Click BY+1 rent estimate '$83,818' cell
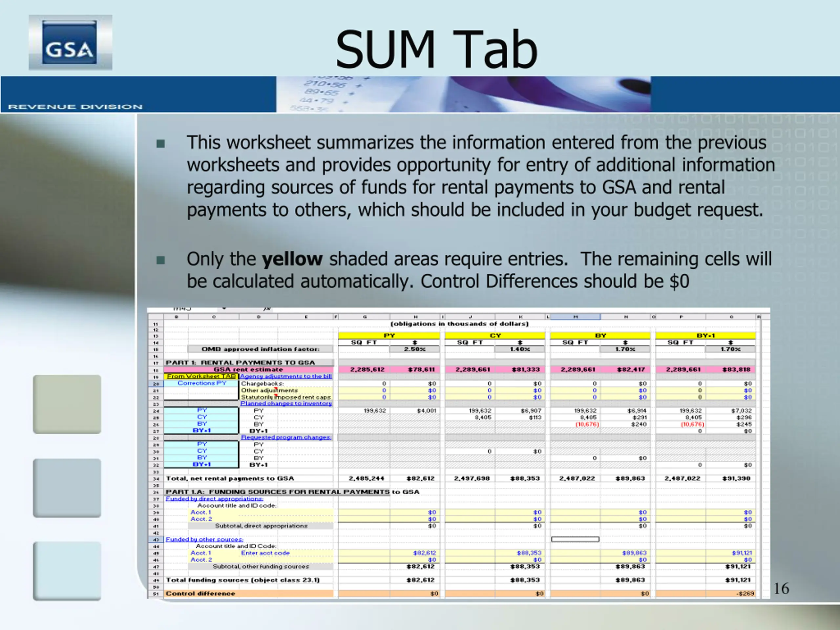This screenshot has width=840, height=630. 731,369
